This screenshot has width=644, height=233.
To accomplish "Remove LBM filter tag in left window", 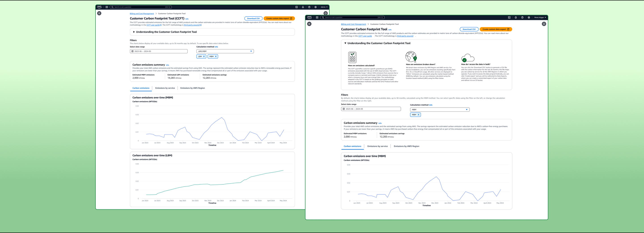I will pos(204,56).
